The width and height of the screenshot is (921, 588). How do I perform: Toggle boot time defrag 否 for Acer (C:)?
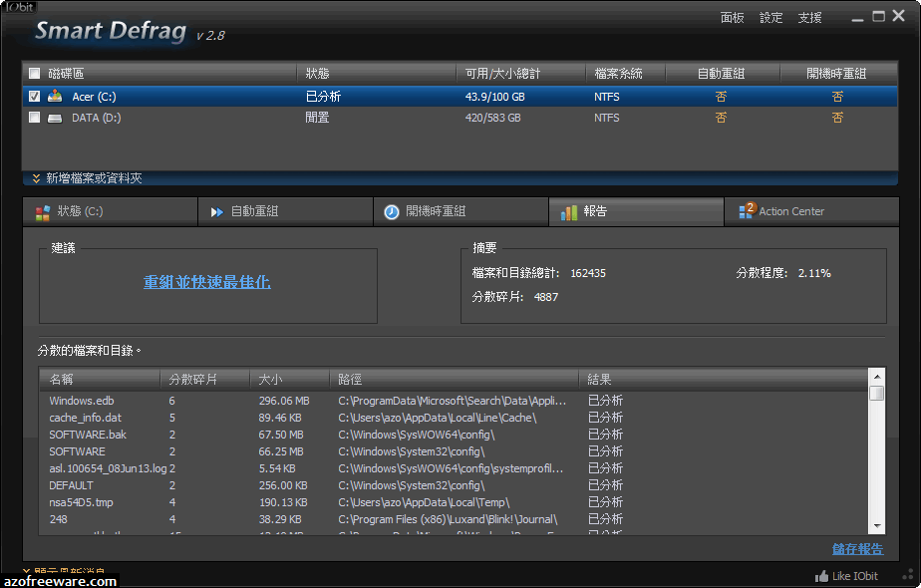pos(837,97)
